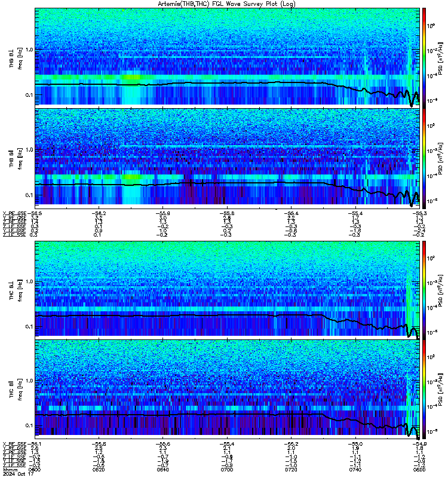The image size is (448, 478).
Task: Click the 0700 time label
Action: (x=227, y=470)
